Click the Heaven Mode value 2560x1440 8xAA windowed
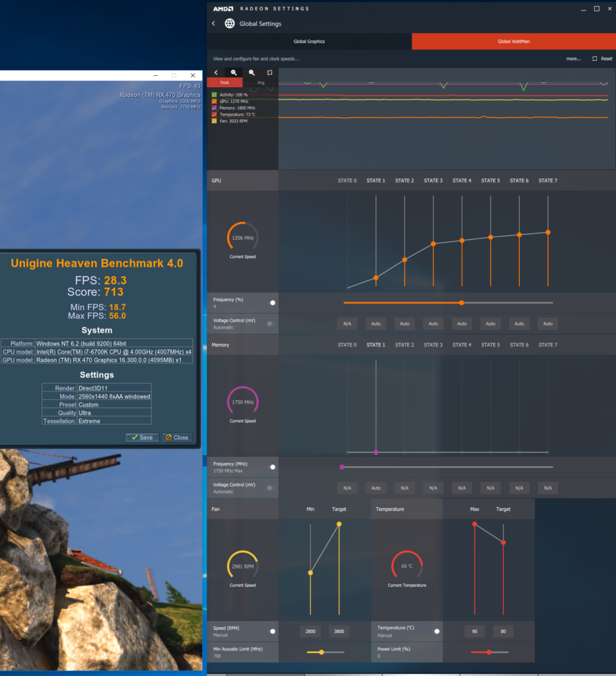The height and width of the screenshot is (676, 616). click(x=114, y=396)
